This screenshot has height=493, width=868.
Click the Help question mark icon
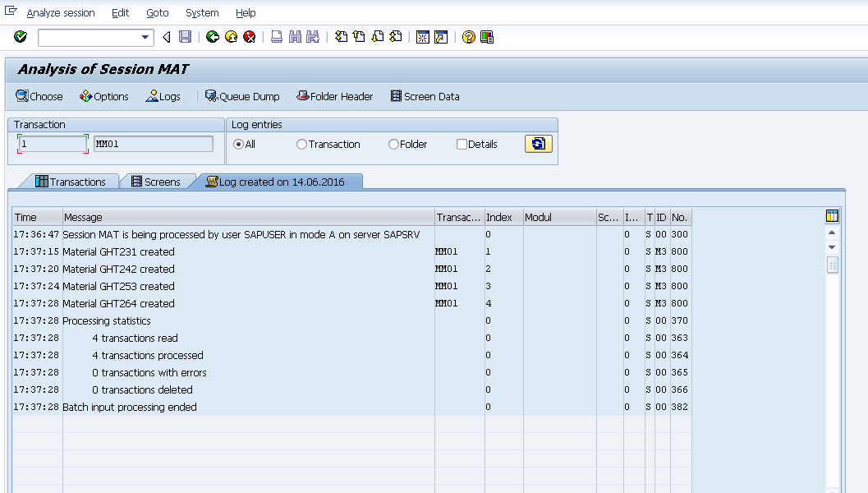469,36
